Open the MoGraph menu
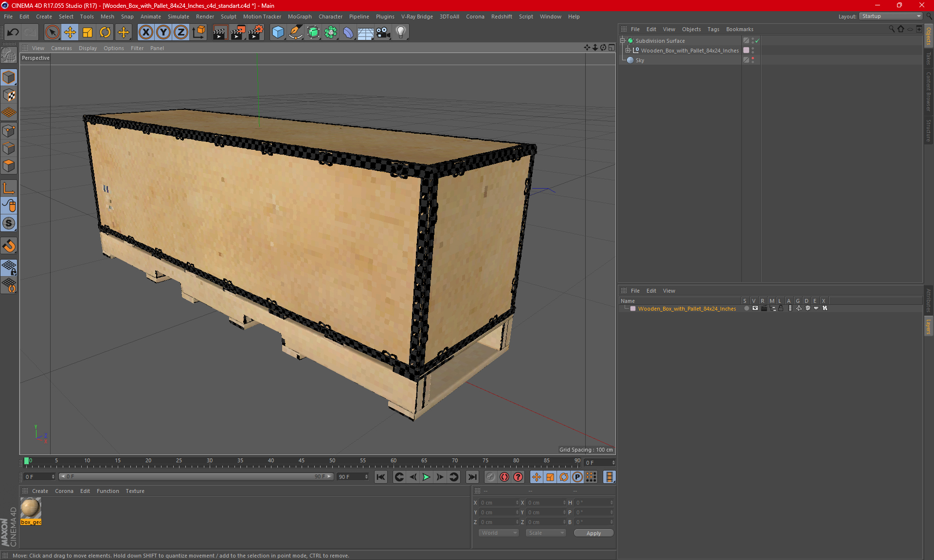Screen dimensions: 934x560 pyautogui.click(x=300, y=17)
